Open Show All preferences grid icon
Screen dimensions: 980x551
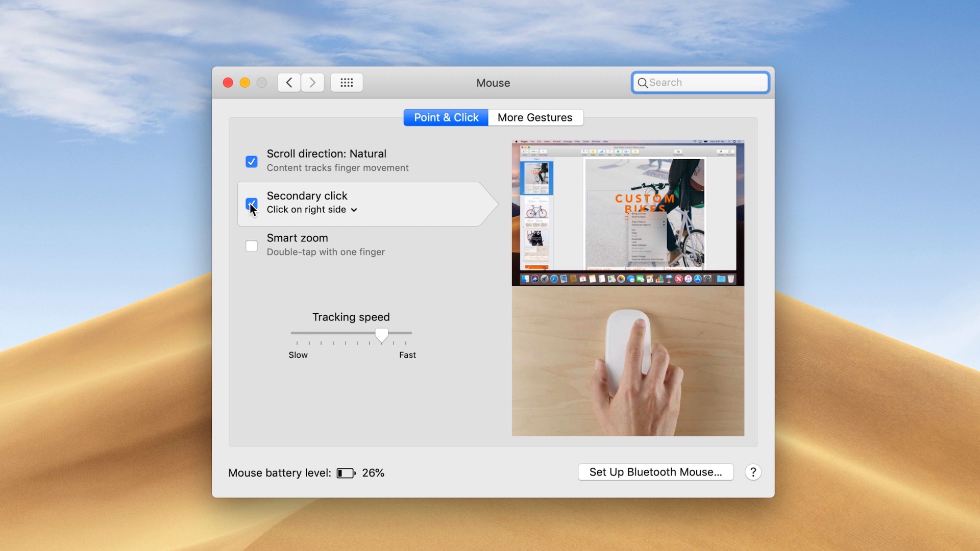pyautogui.click(x=347, y=82)
